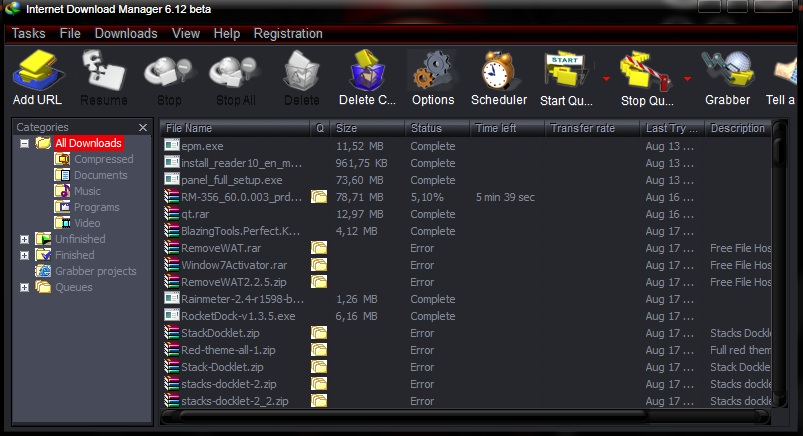
Task: Sort by the Status column header
Action: (437, 128)
